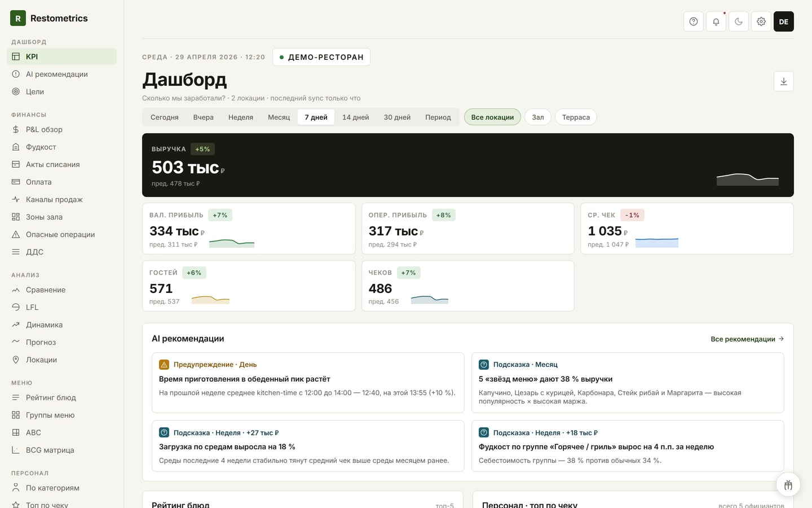Open the Вал. прибыль KPI card
The image size is (812, 508).
[x=249, y=229]
